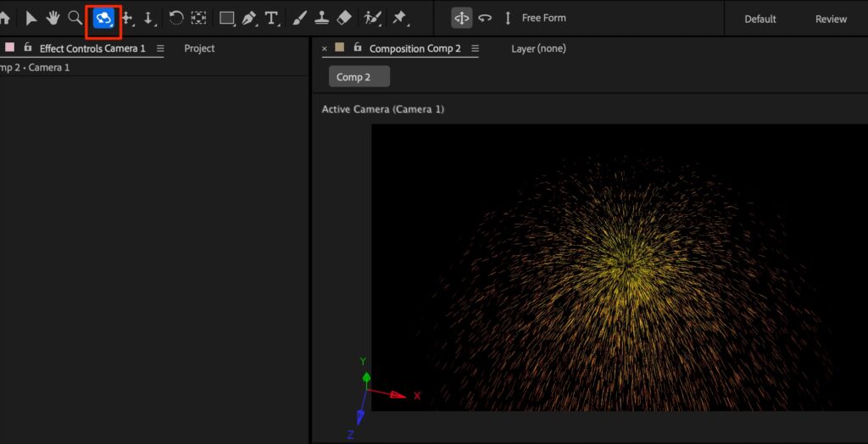The height and width of the screenshot is (444, 868).
Task: Enable the local axis mode button
Action: 462,18
